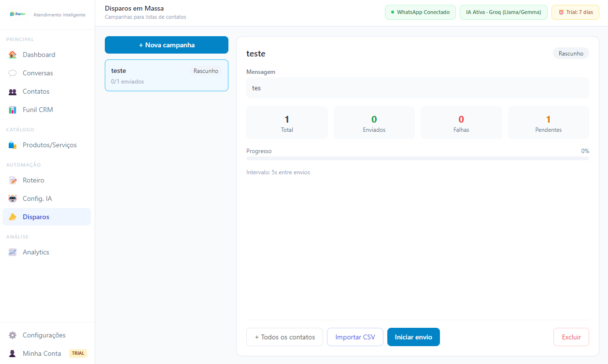Image resolution: width=608 pixels, height=364 pixels.
Task: Click the Produtos/Serviços shopping bag icon
Action: click(13, 145)
